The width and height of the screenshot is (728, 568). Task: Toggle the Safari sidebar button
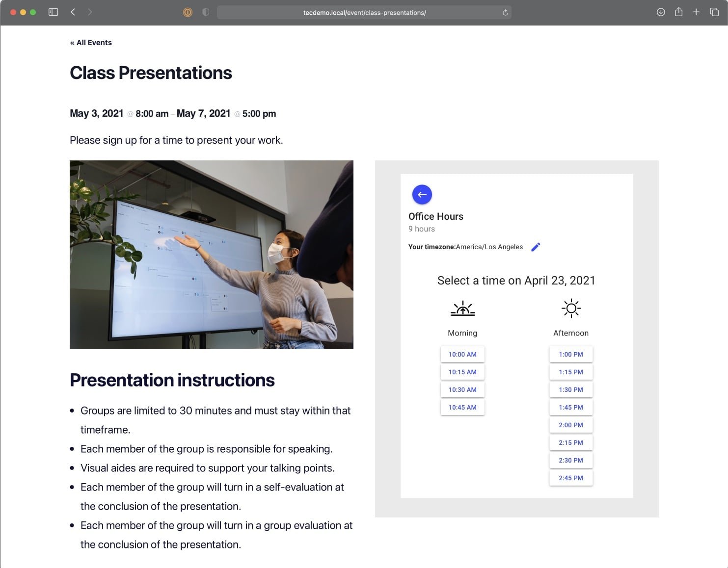54,12
